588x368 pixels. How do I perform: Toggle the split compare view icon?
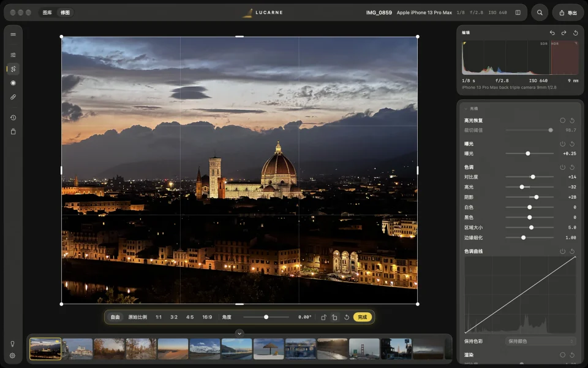pyautogui.click(x=518, y=12)
